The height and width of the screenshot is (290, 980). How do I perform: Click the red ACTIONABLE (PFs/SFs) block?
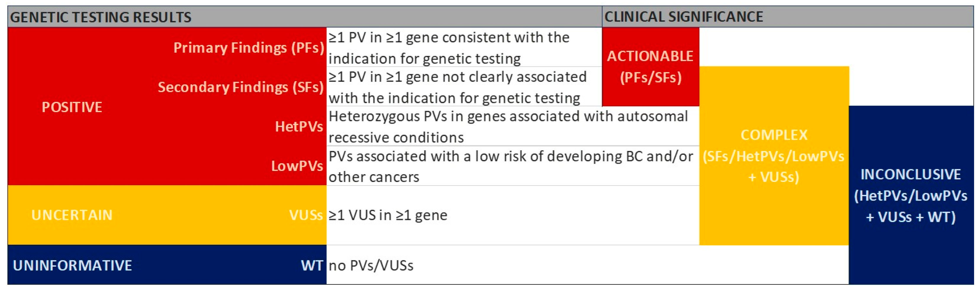pyautogui.click(x=650, y=67)
